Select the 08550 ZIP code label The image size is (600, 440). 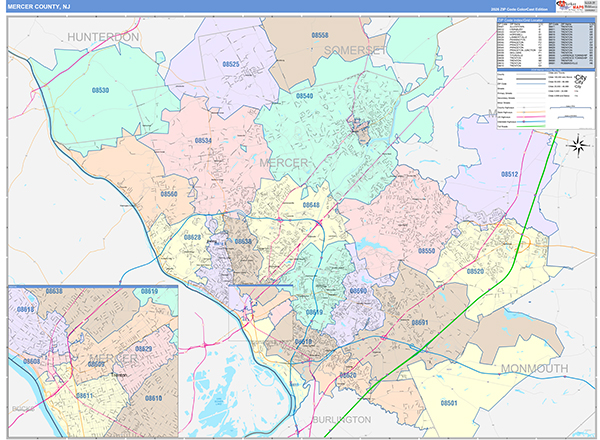click(x=427, y=251)
